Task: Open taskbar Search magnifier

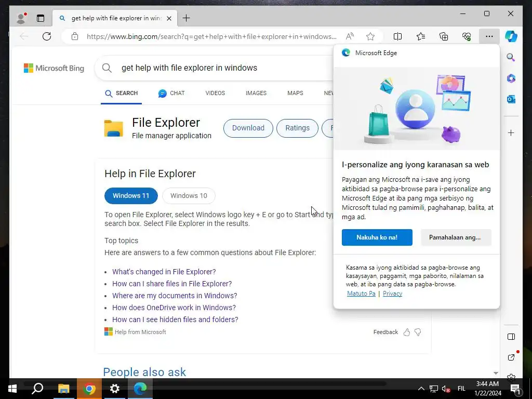Action: tap(37, 389)
